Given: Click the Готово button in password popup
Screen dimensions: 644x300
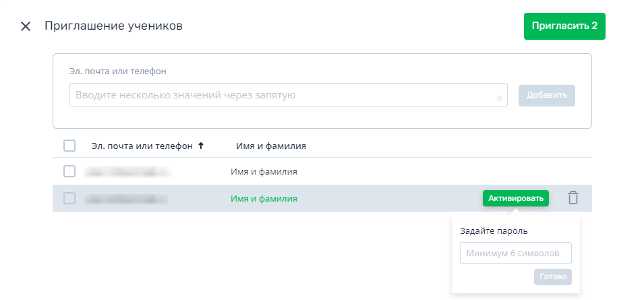Looking at the screenshot, I should tap(553, 276).
